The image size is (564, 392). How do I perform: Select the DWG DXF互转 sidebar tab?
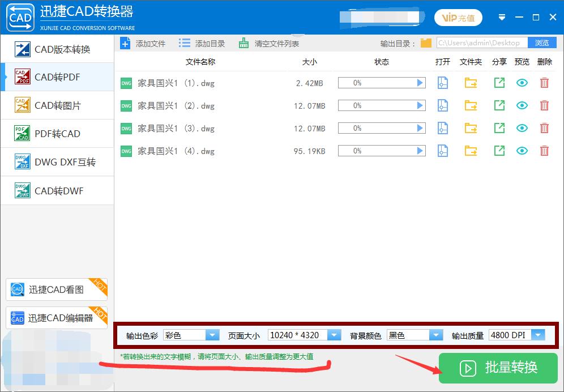pyautogui.click(x=57, y=162)
